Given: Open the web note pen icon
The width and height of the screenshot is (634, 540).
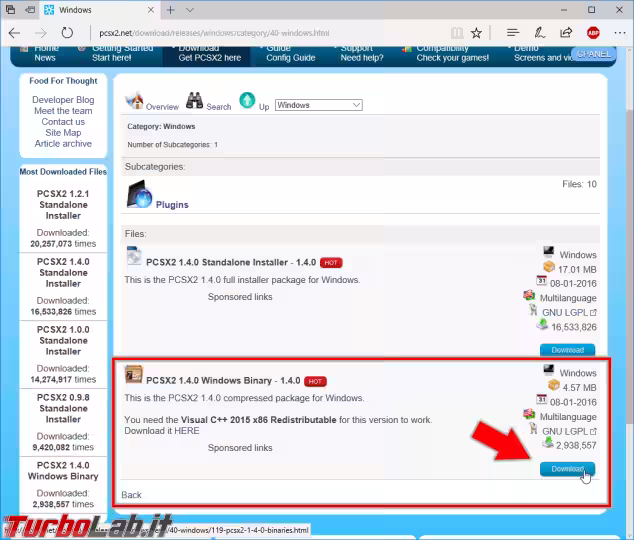Looking at the screenshot, I should click(539, 33).
